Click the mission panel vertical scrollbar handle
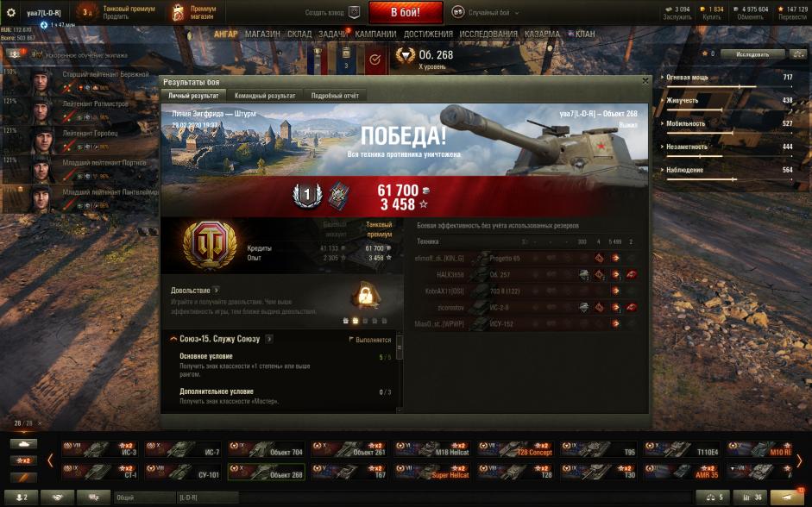Viewport: 812px width, 507px height. pos(400,351)
